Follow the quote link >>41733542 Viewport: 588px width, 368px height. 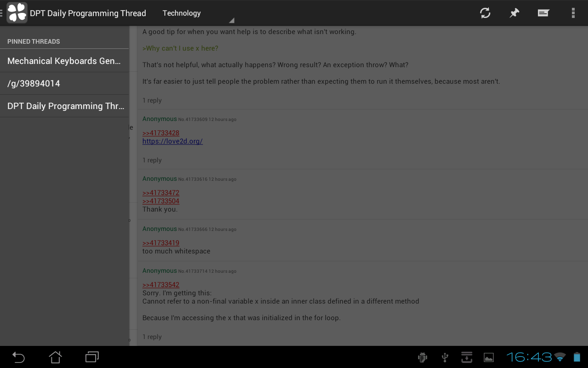pyautogui.click(x=161, y=285)
